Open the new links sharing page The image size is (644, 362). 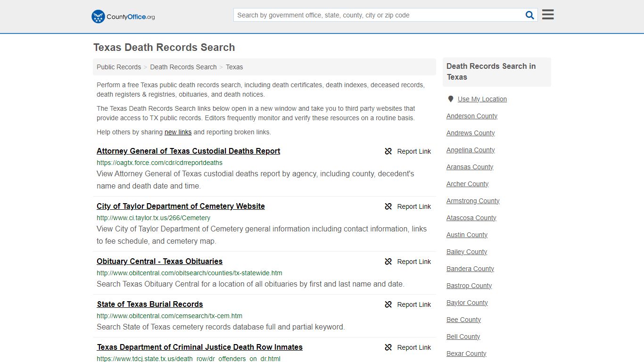click(x=178, y=132)
